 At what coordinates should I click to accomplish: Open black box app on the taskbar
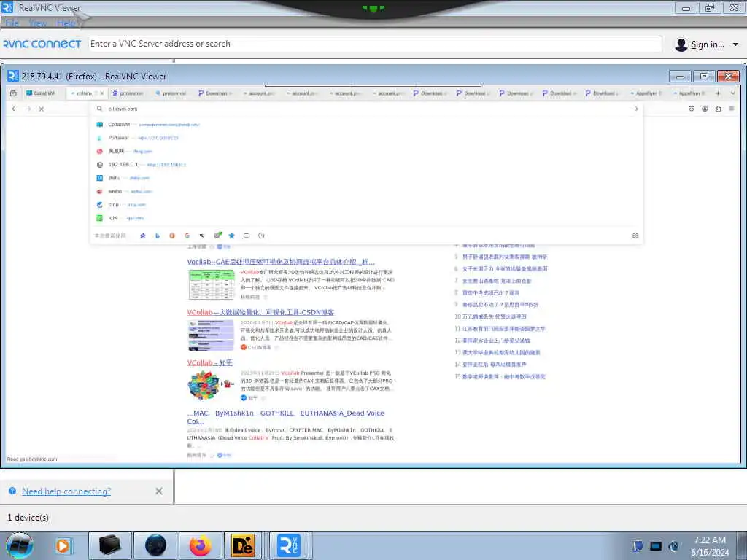tap(110, 545)
